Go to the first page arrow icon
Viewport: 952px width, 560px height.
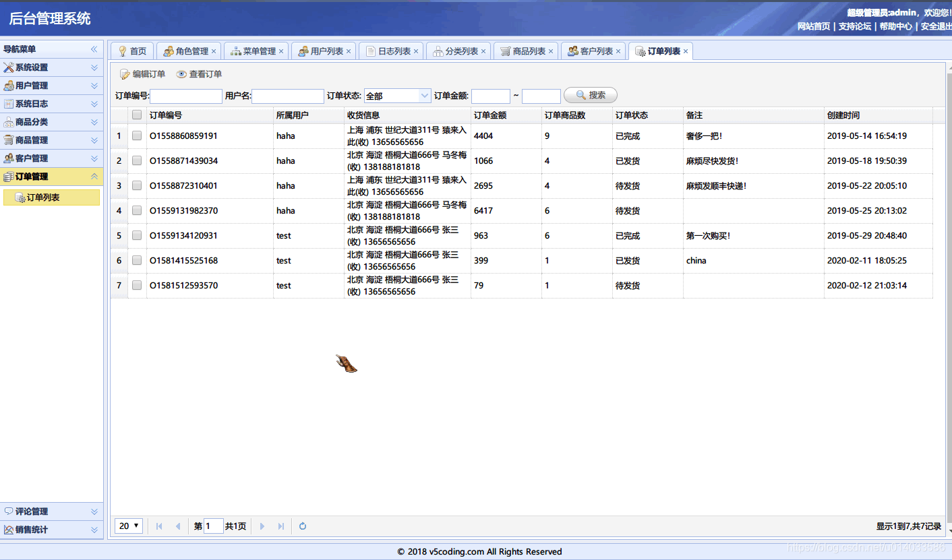pyautogui.click(x=159, y=526)
